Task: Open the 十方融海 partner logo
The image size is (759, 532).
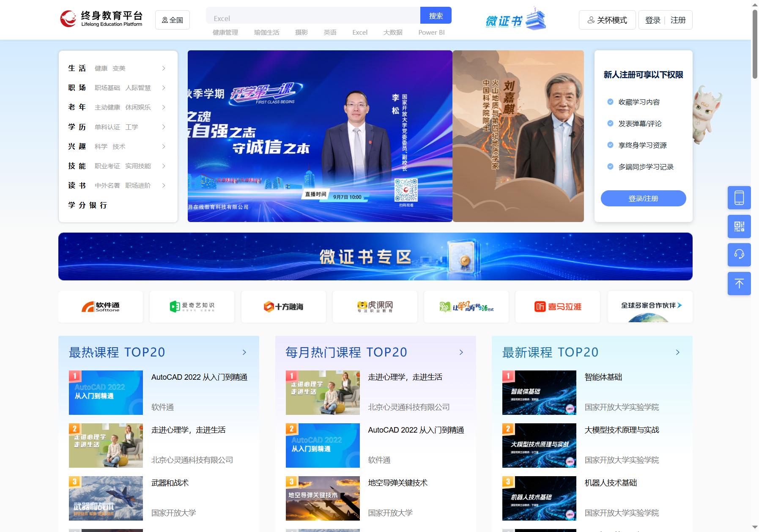Action: [x=283, y=307]
